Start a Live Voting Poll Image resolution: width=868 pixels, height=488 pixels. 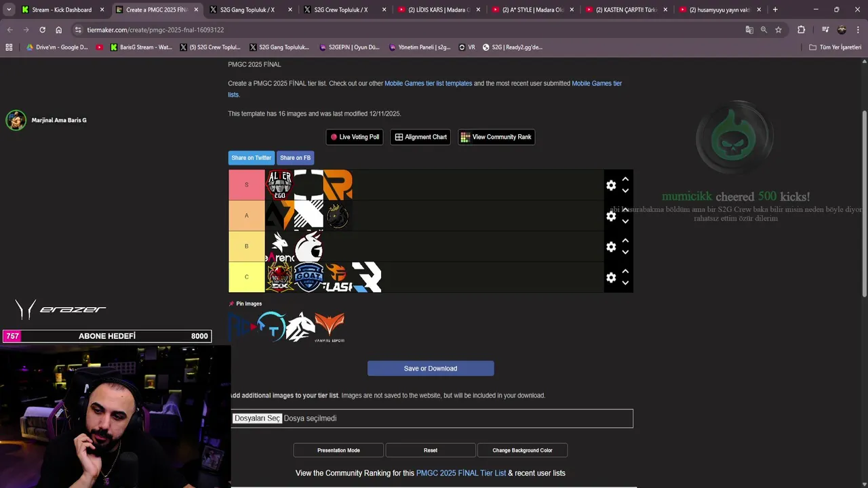(355, 137)
